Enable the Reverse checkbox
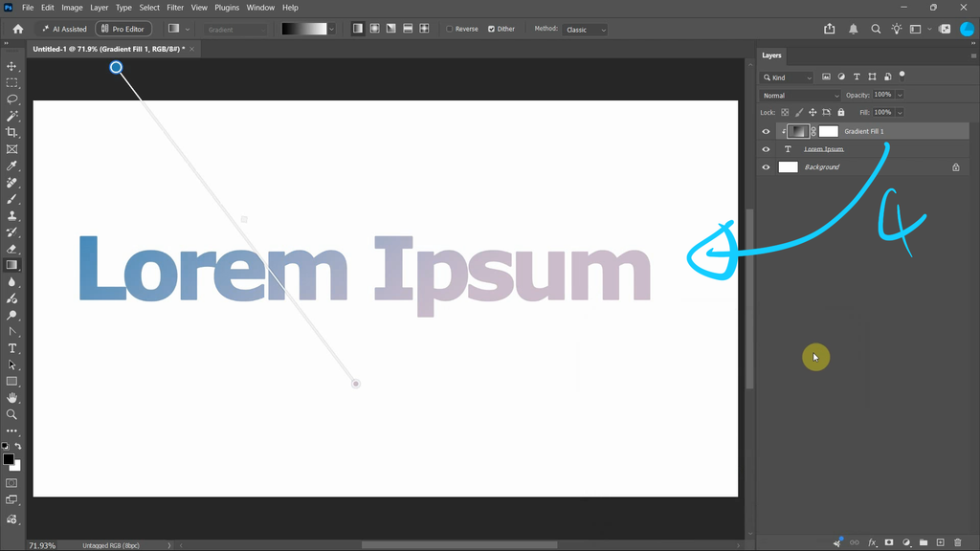The image size is (980, 551). (x=450, y=29)
